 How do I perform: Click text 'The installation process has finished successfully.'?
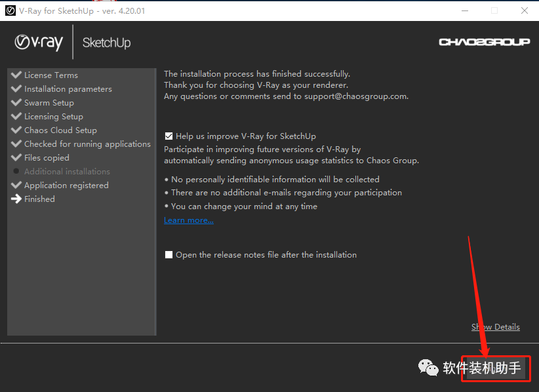(257, 73)
